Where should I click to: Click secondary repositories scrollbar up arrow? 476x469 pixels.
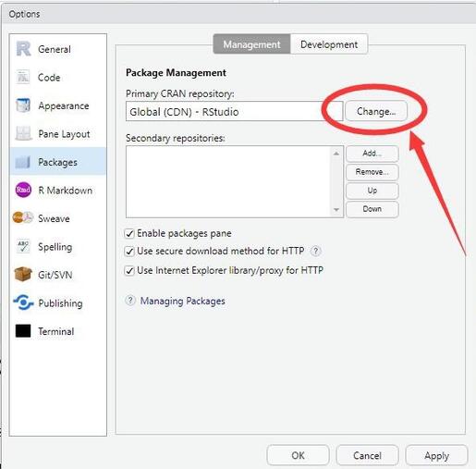point(336,154)
